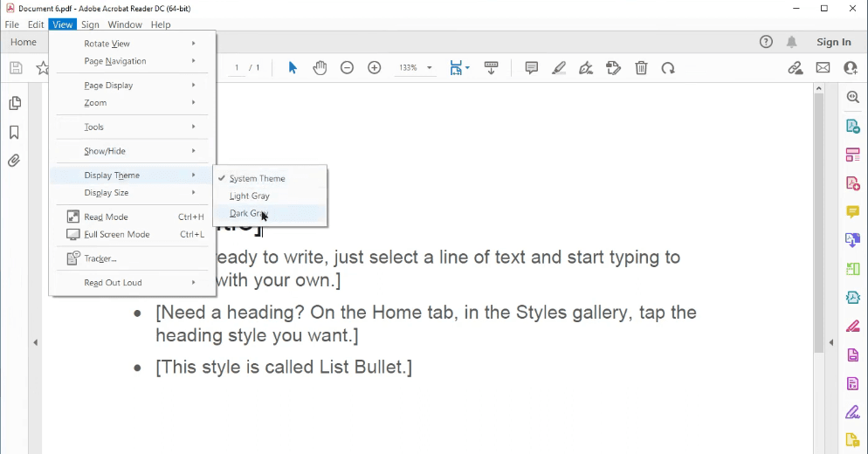Click the 'Need a heading?' bullet text
Image resolution: width=868 pixels, height=454 pixels.
click(425, 323)
